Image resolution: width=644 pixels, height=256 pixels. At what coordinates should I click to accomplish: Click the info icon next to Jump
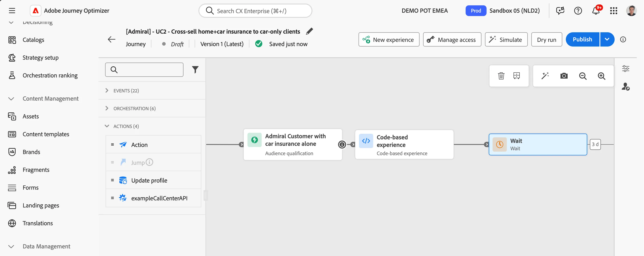(x=149, y=162)
